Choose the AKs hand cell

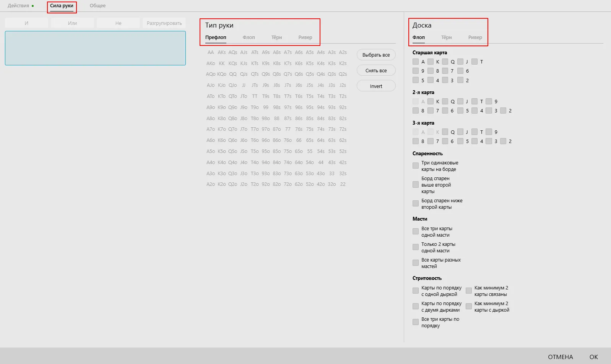coord(222,52)
